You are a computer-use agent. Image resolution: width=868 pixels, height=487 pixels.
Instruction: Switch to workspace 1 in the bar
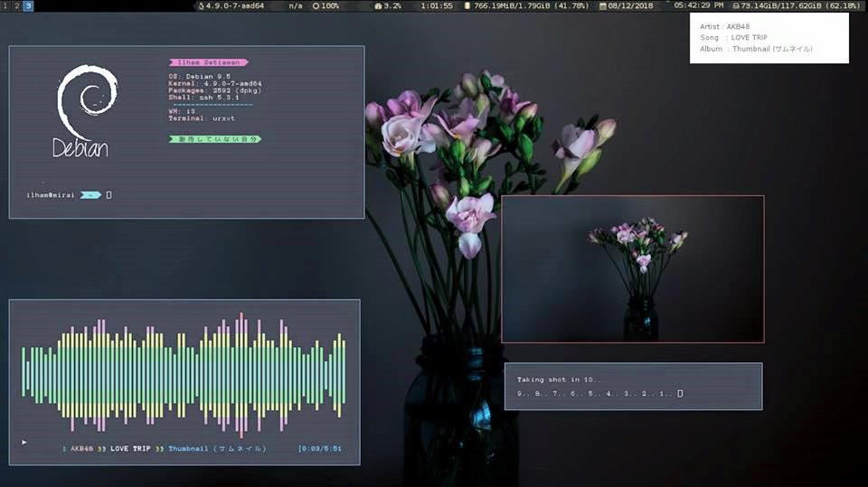coord(5,5)
